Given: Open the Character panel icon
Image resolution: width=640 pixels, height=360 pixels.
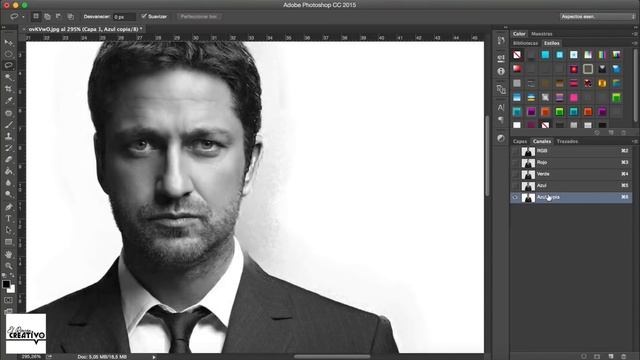Looking at the screenshot, I should pyautogui.click(x=501, y=107).
